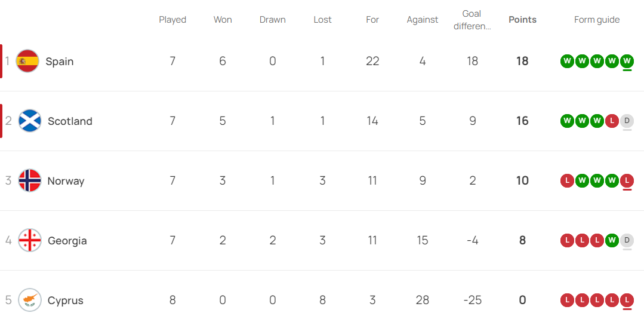Open the Scotland team link
644x328 pixels.
(70, 121)
